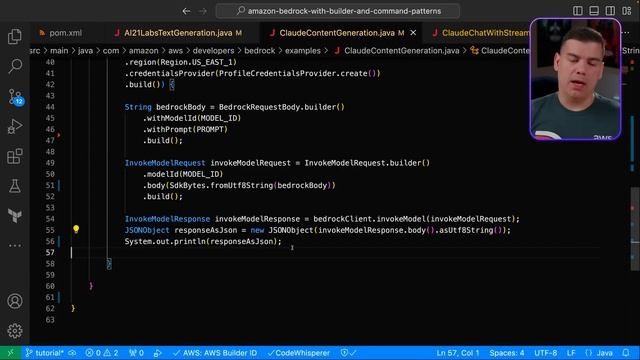The width and height of the screenshot is (640, 360).
Task: Open 'developers' breadcrumb segment
Action: click(213, 51)
